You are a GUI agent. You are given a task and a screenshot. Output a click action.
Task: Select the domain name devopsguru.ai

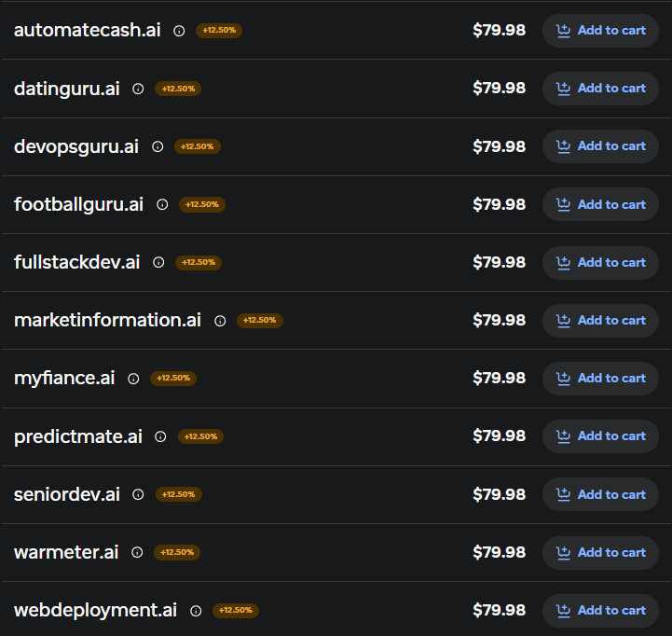(x=76, y=147)
